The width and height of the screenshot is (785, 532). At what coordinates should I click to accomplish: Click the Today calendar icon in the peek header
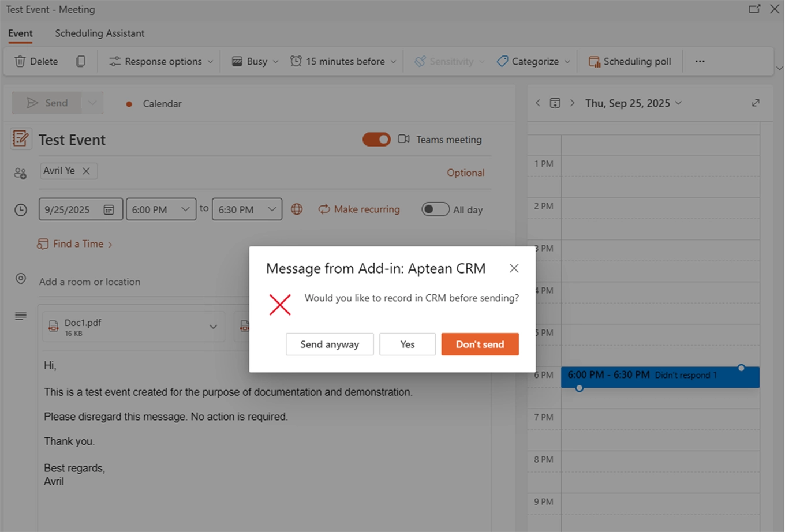point(555,102)
